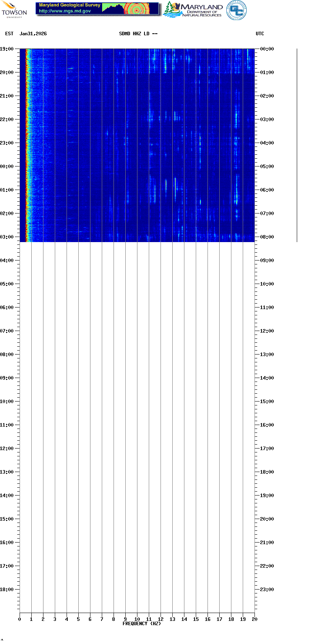Click the FREQUENCY (HZ) axis title
This screenshot has height=644, width=314.
coord(141,623)
